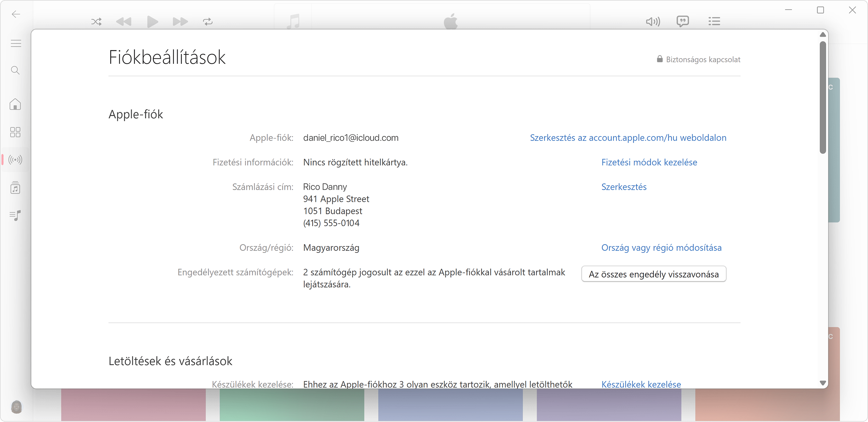Click the Apple logo in the top bar
868x422 pixels.
[x=450, y=21]
